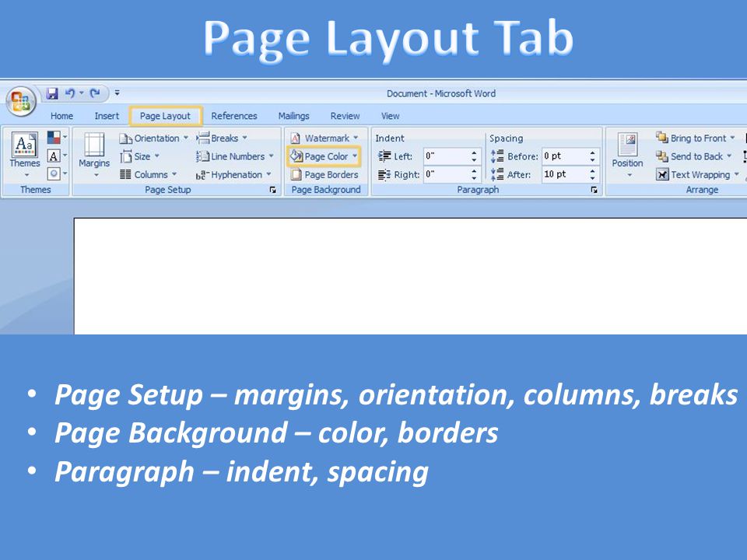
Task: Click the Send to Back icon
Action: 661,156
